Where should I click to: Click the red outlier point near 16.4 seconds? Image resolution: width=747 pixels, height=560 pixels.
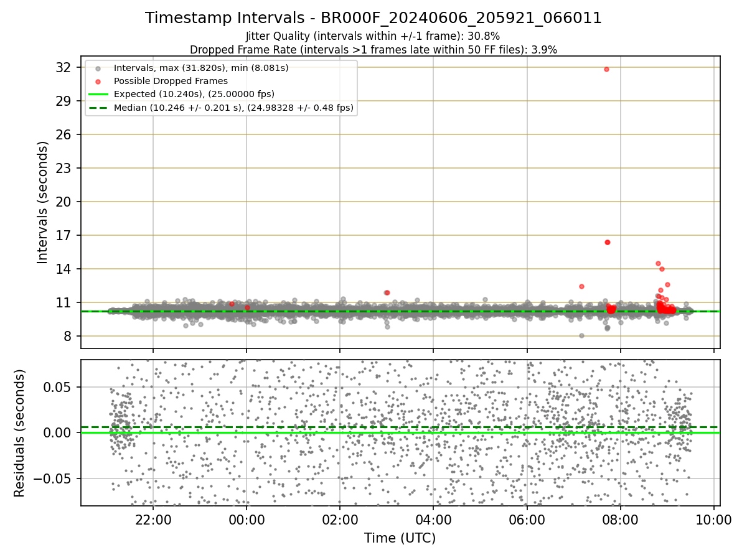608,242
